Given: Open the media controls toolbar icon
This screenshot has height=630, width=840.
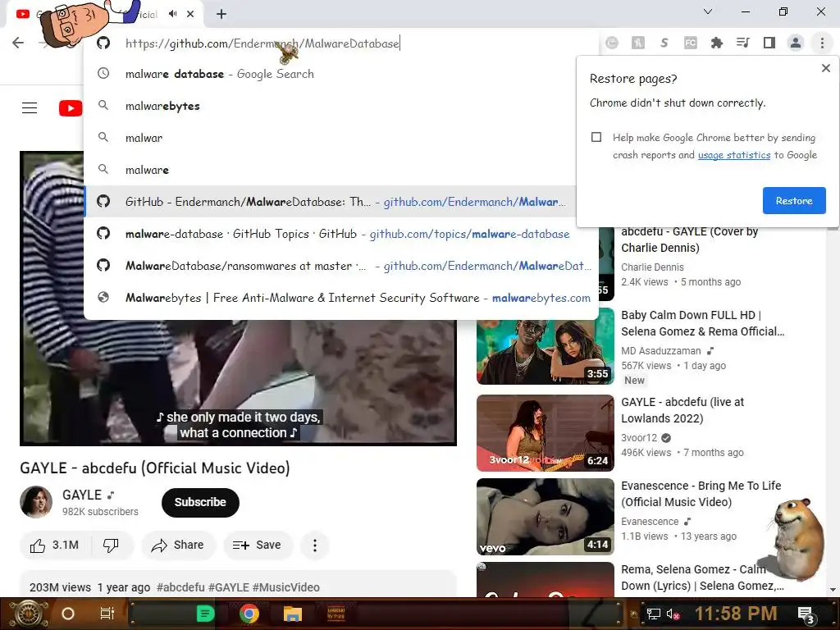Looking at the screenshot, I should pyautogui.click(x=742, y=43).
